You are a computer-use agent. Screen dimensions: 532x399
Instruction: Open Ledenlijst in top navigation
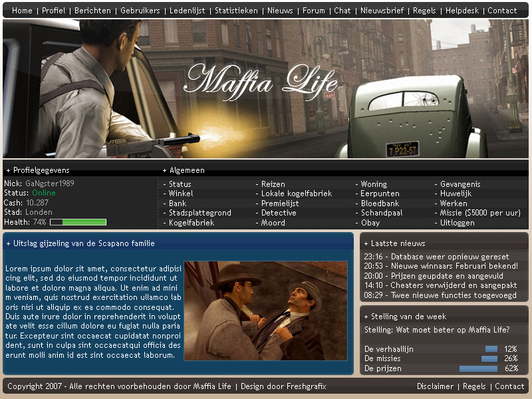[x=188, y=11]
